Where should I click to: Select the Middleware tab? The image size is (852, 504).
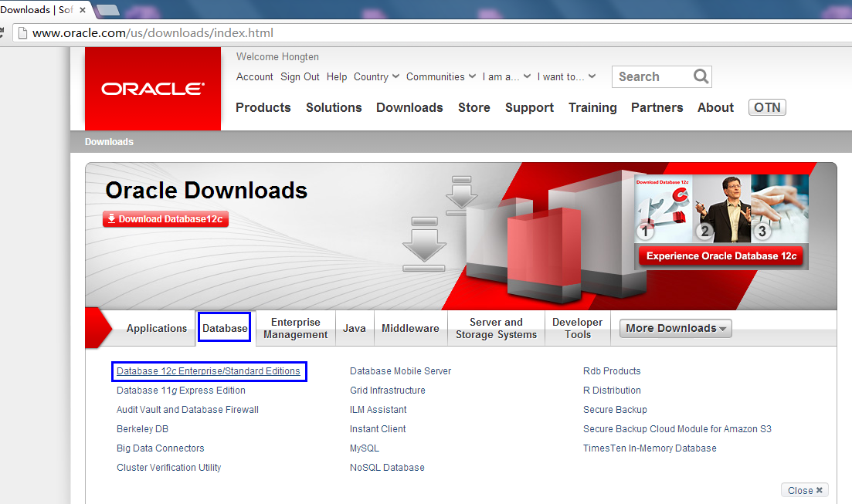pyautogui.click(x=410, y=328)
